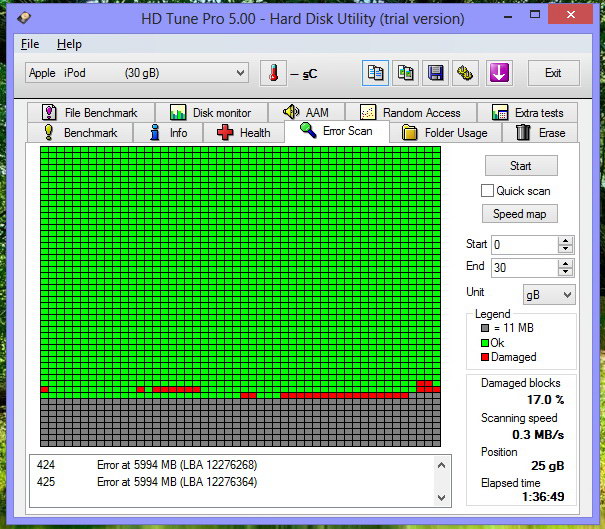Open the options wrench icon
605x529 pixels.
click(465, 73)
